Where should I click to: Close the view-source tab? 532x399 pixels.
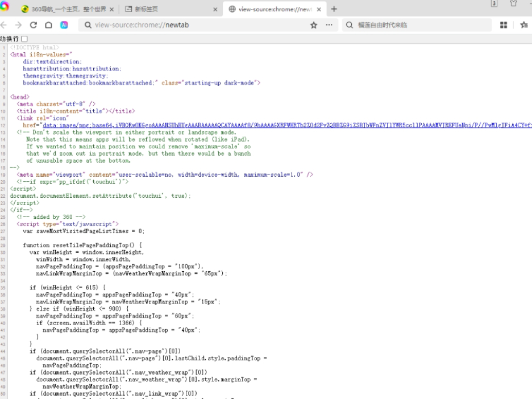[x=319, y=10]
